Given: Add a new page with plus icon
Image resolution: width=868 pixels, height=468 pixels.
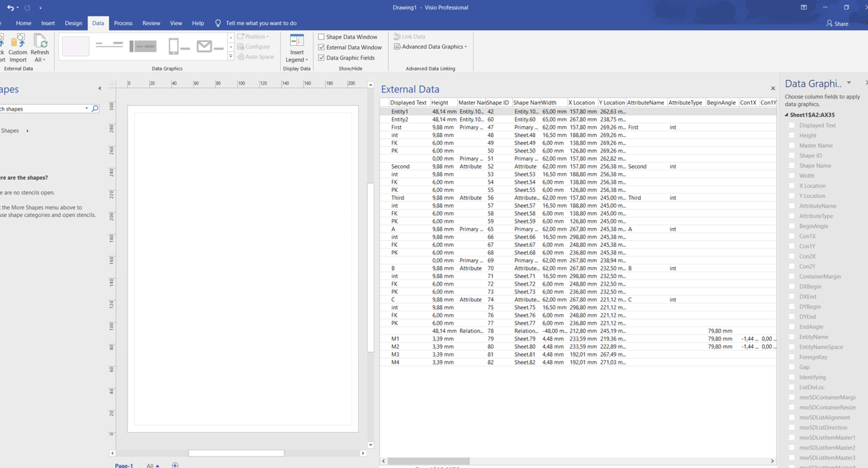Looking at the screenshot, I should (175, 465).
